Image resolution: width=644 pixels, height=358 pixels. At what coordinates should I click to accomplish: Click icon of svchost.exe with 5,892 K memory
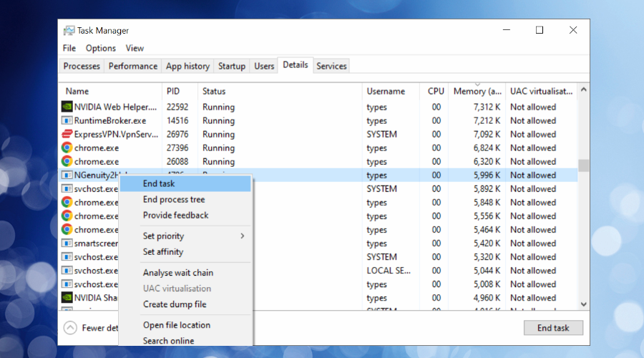pyautogui.click(x=67, y=188)
